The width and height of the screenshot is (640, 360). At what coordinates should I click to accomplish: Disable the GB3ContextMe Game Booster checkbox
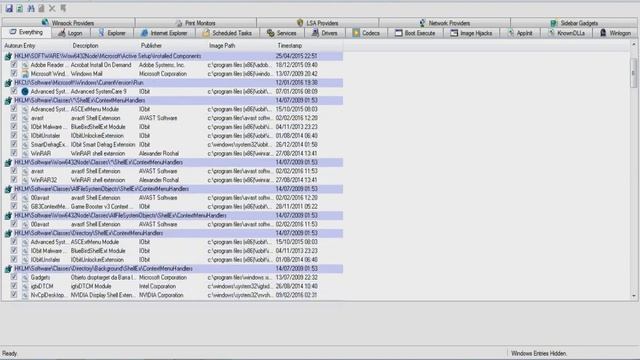pyautogui.click(x=14, y=206)
